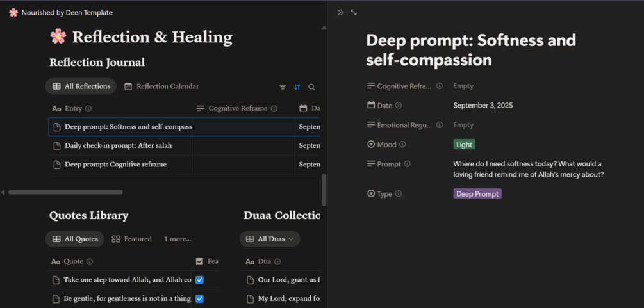The height and width of the screenshot is (308, 644).
Task: Uncheck Featured for 'Take one step toward Allah'
Action: [x=199, y=280]
